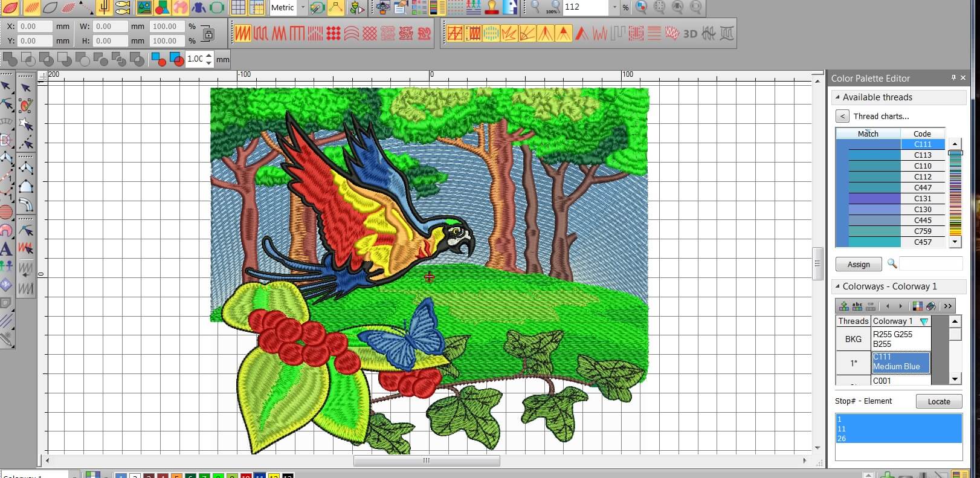The width and height of the screenshot is (980, 478).
Task: Click the red-circle-over-blue-square icon
Action: click(x=176, y=59)
